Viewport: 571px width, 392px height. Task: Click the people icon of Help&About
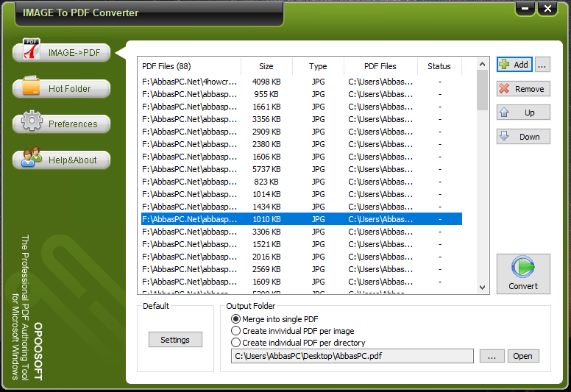[x=32, y=157]
